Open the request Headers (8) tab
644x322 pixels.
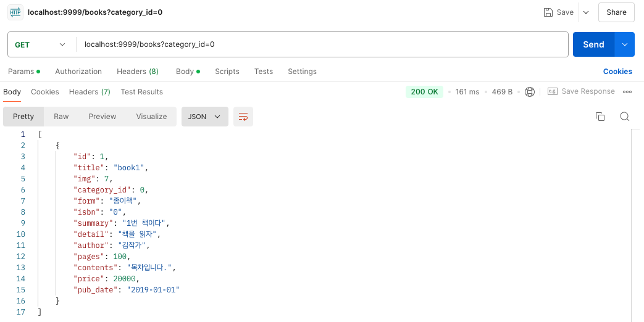coord(138,72)
